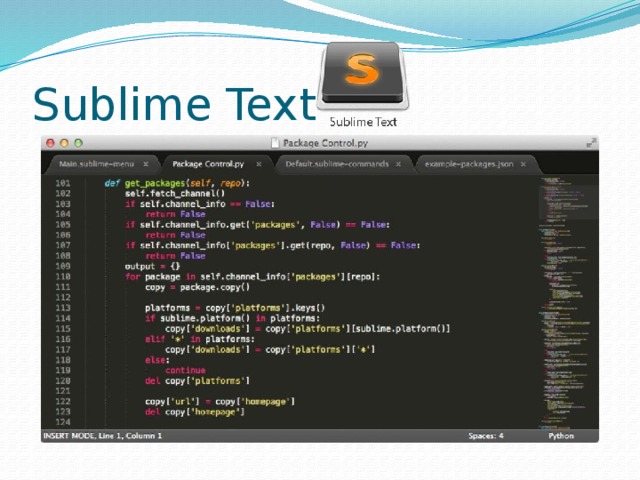
Task: Click the INSERT MODE, Line 1, Column 1 status
Action: [102, 436]
